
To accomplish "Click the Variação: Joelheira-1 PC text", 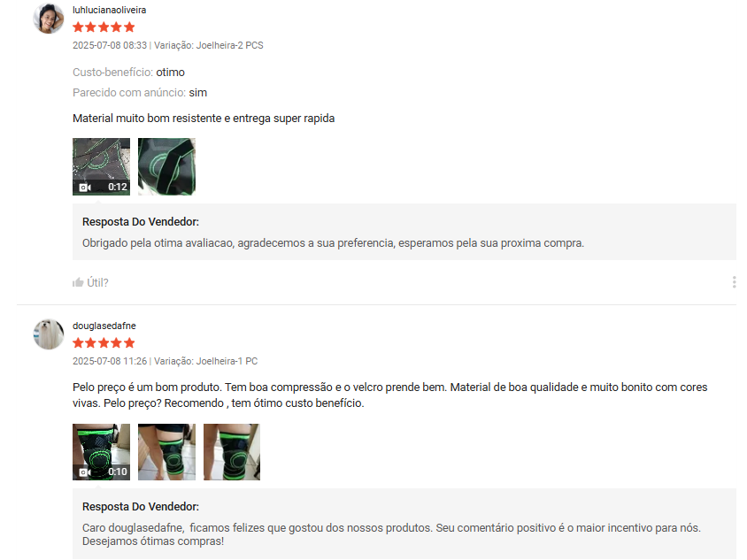I will tap(206, 361).
